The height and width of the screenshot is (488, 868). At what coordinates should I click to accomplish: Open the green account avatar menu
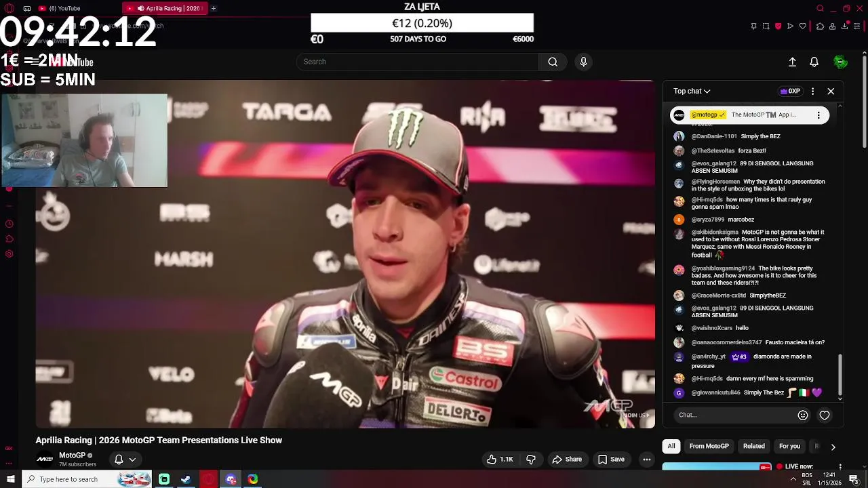coord(841,62)
